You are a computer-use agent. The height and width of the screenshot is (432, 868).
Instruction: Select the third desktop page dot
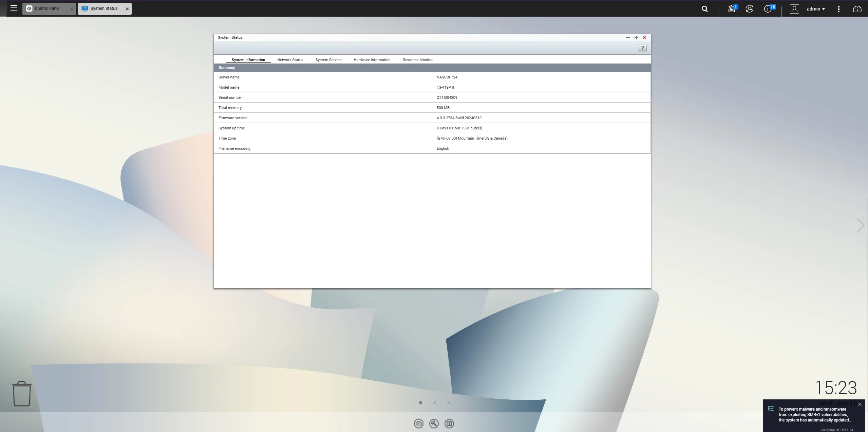[449, 403]
